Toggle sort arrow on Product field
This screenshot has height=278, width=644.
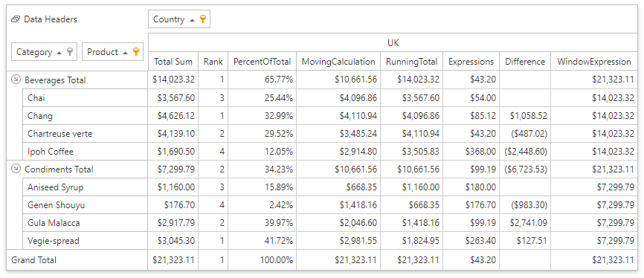click(x=126, y=53)
